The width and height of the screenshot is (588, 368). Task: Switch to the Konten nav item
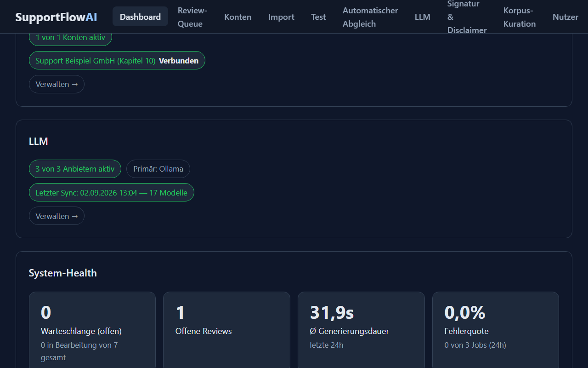pos(237,17)
